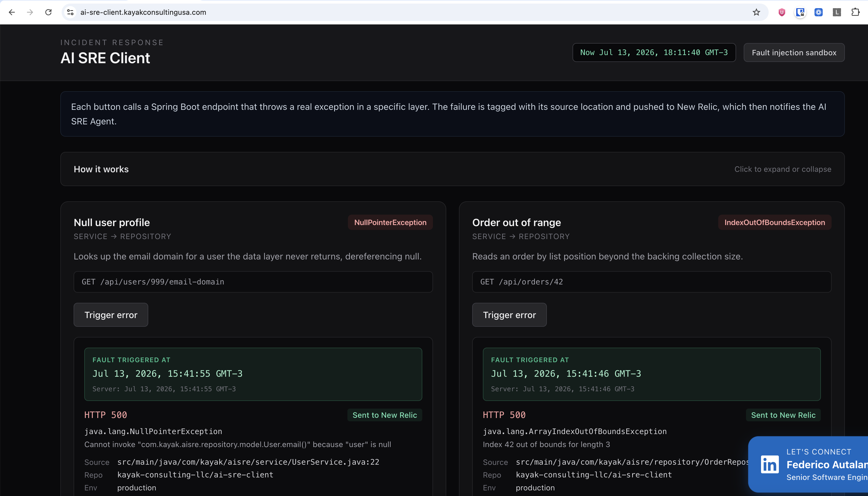Viewport: 868px width, 496px height.
Task: Click the GET /api/users/999/email-domain endpoint box
Action: point(253,282)
